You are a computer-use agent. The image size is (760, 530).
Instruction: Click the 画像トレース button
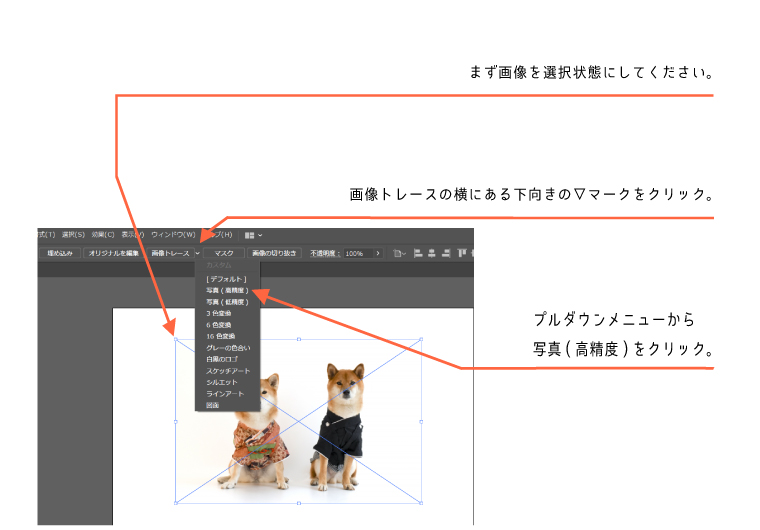170,253
